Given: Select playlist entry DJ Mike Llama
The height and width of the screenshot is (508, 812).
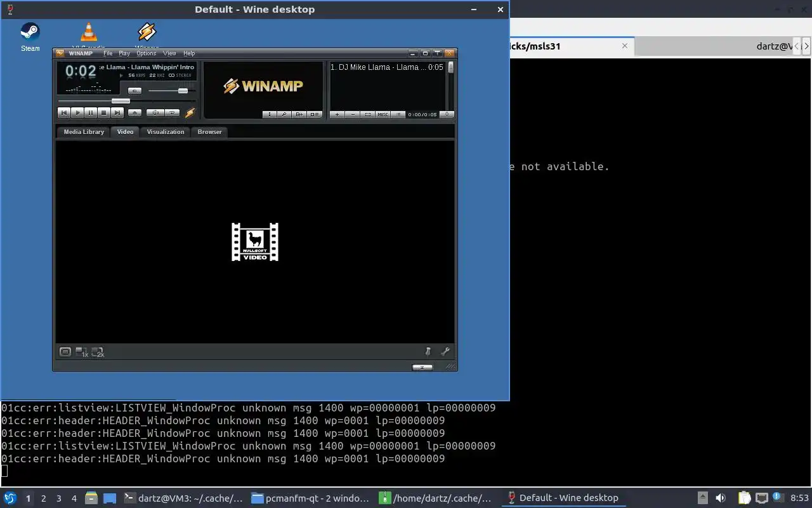Looking at the screenshot, I should tap(387, 67).
